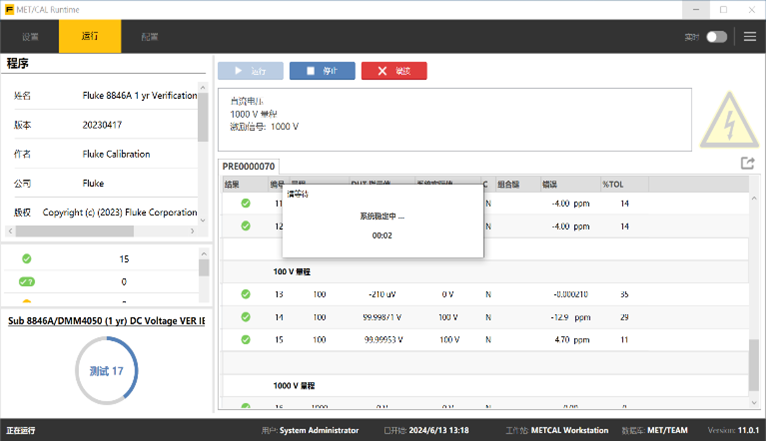Click the results table scrollbar thumb
Viewport: 766px width, 441px height.
tap(754, 365)
